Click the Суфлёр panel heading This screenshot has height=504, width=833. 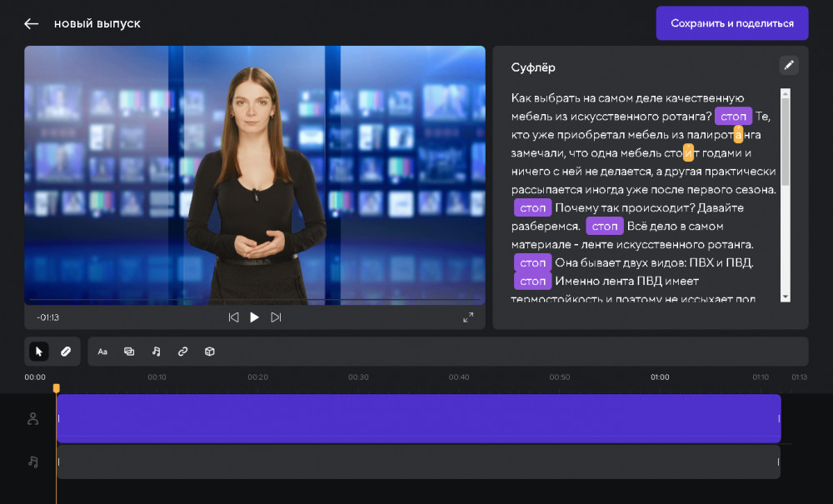point(533,67)
